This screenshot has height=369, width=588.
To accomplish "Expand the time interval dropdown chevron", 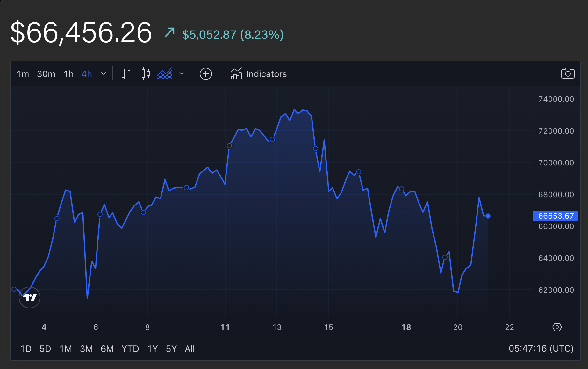I will coord(104,74).
